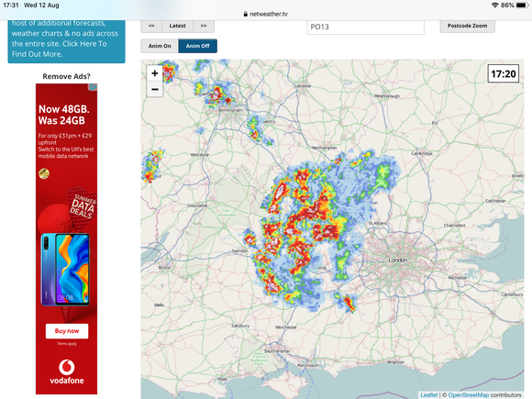Open the Leaflet attribution link
Image resolution: width=532 pixels, height=399 pixels.
[429, 395]
